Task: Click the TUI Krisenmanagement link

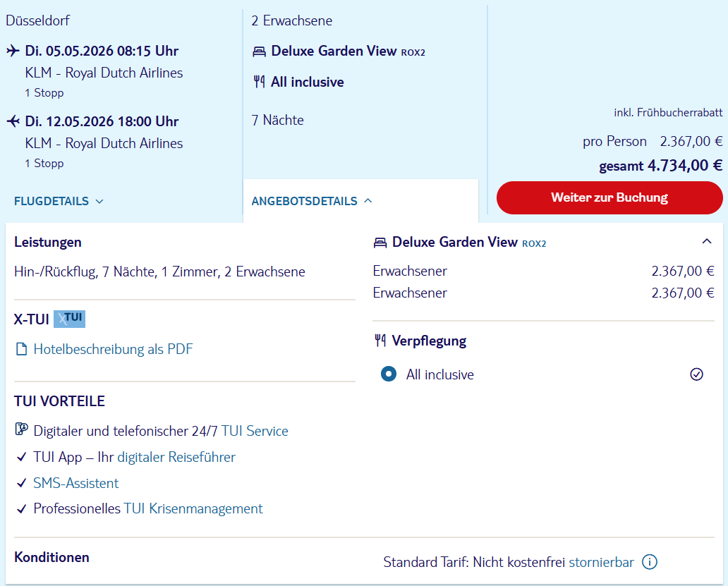Action: pos(193,508)
